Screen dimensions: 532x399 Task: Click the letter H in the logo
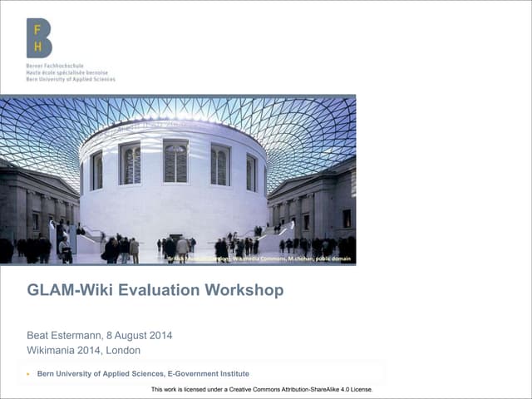36,47
